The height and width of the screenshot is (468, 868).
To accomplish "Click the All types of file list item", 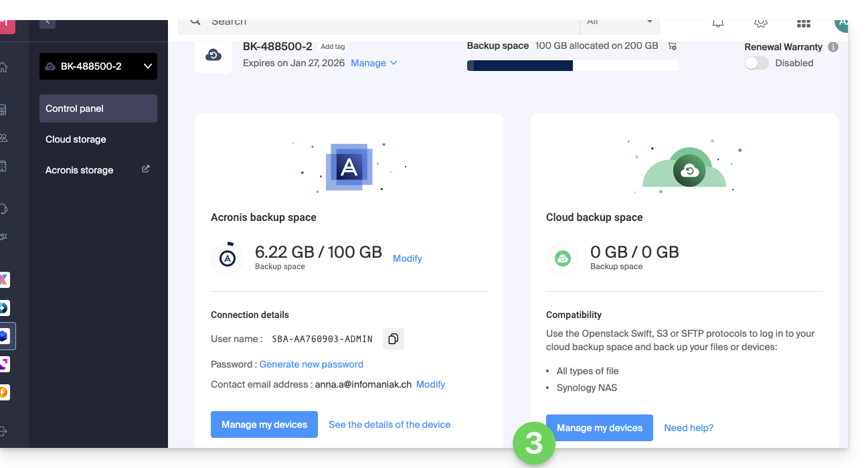I will point(588,371).
